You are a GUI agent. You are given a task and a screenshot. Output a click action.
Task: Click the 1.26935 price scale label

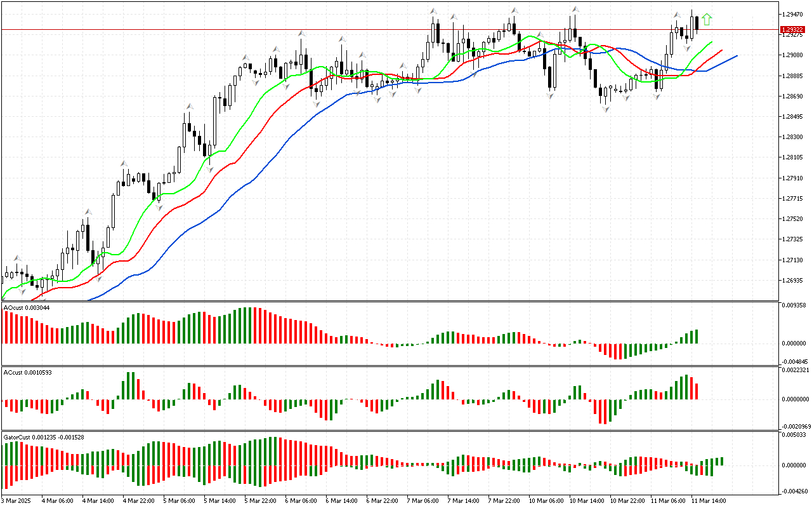(x=793, y=281)
